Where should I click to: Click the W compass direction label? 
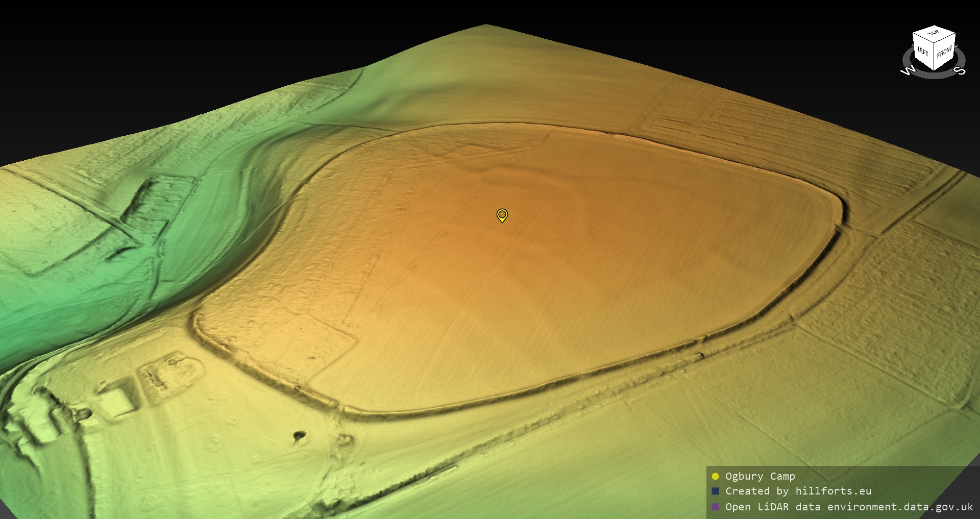click(908, 71)
